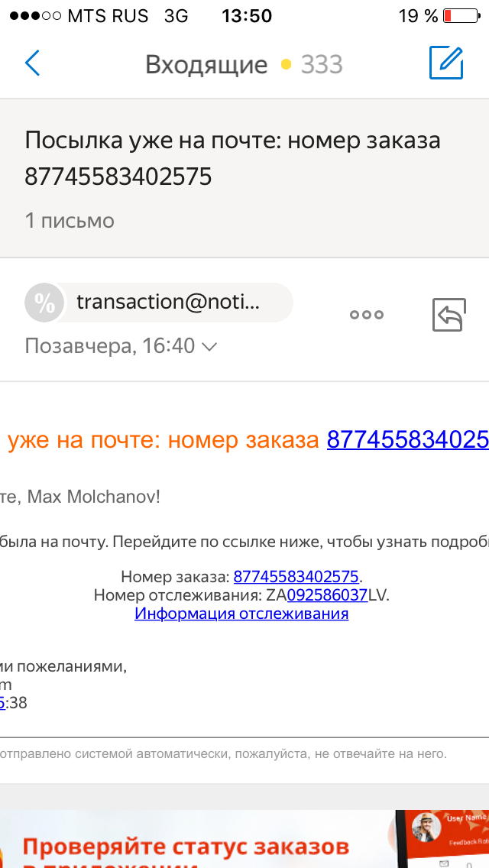Viewport: 489px width, 868px height.
Task: Tap the percent sender avatar icon
Action: point(44,303)
